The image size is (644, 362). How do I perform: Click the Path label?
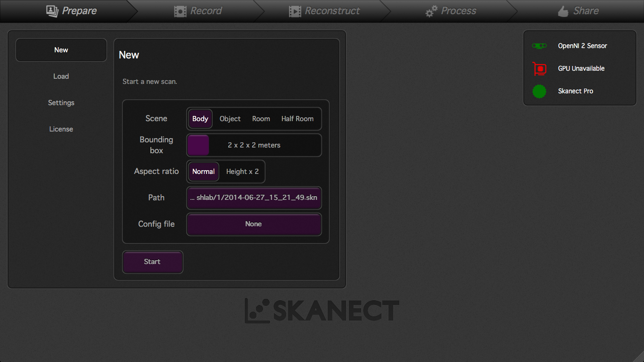tap(157, 198)
